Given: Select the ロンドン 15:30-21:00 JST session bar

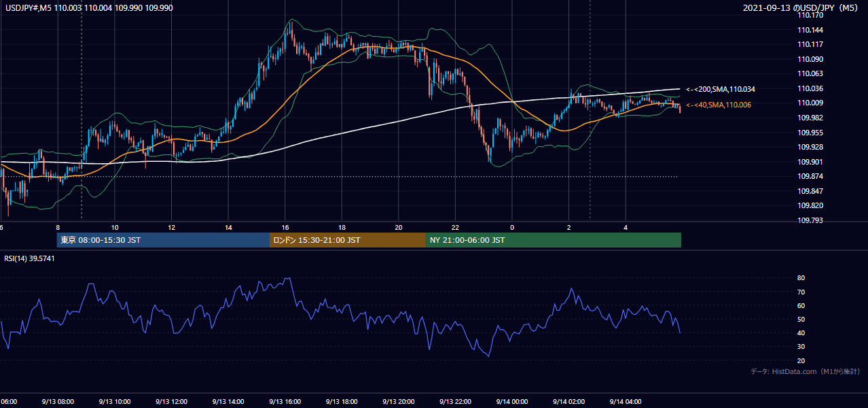Looking at the screenshot, I should click(348, 240).
